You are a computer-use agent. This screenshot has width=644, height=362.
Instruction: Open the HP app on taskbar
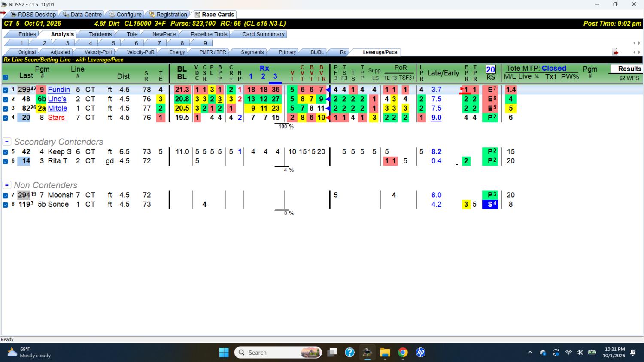pos(420,353)
